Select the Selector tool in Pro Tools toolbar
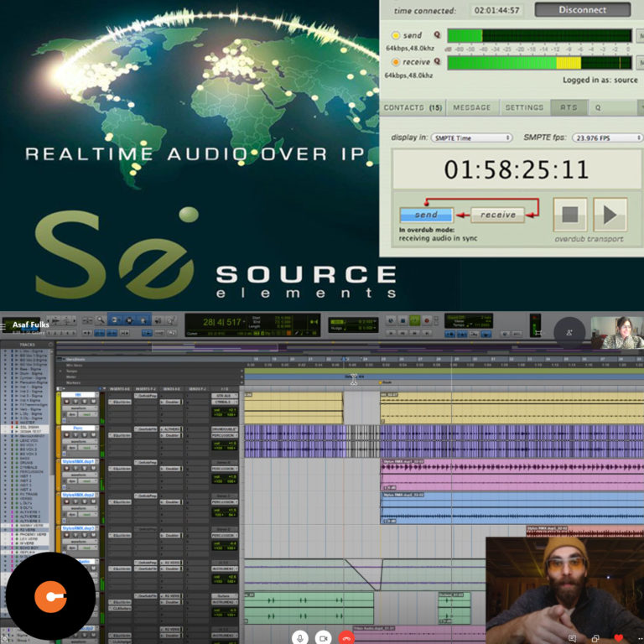The image size is (644, 644). click(129, 320)
